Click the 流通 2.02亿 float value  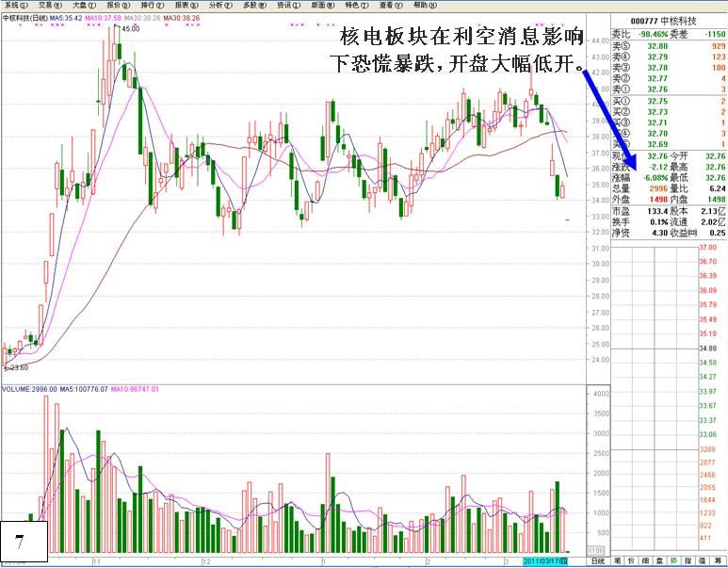(714, 222)
